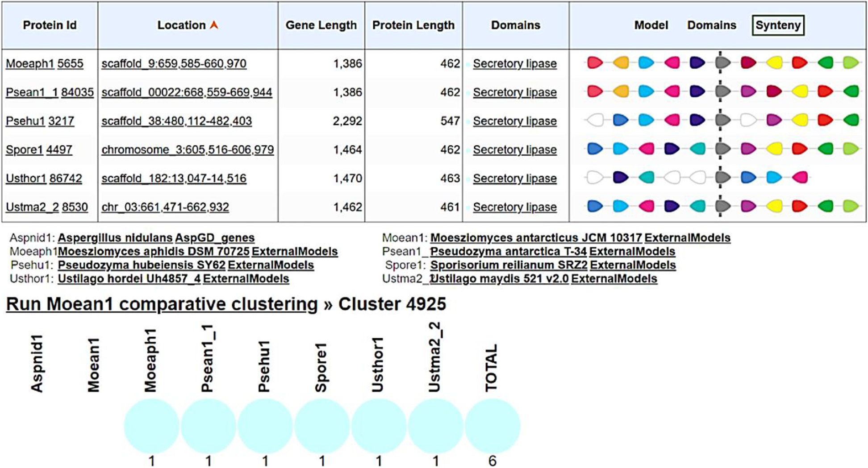The image size is (868, 468).
Task: Sort table by Location arrow icon
Action: tap(214, 25)
